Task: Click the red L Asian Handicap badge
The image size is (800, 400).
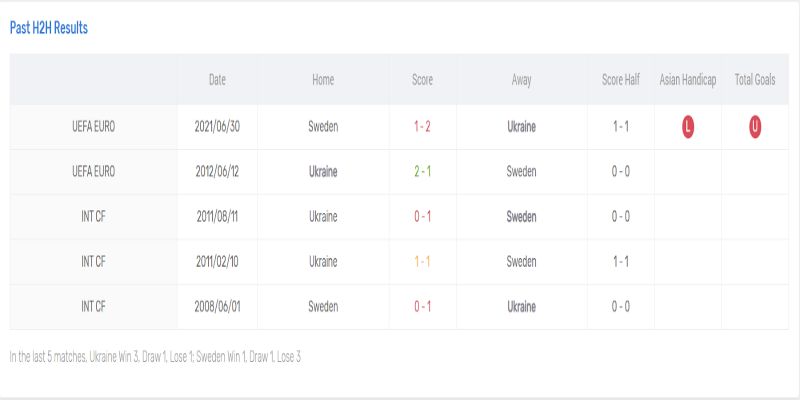Action: (688, 127)
